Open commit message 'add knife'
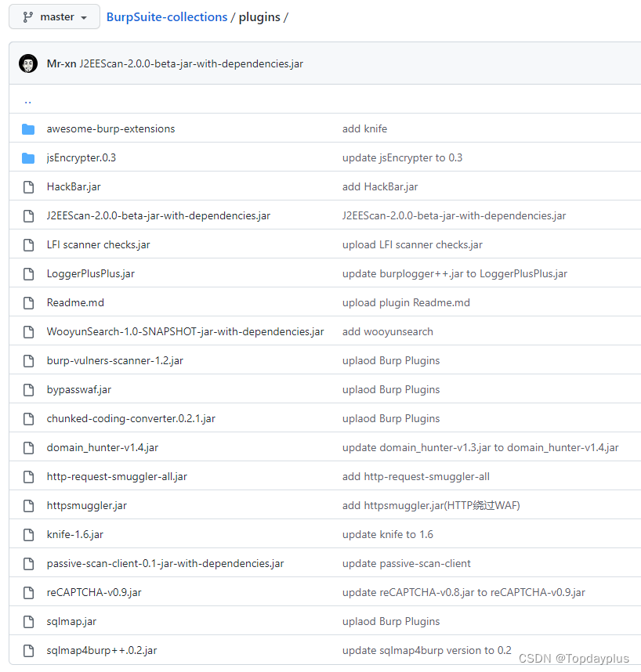641x672 pixels. [x=364, y=128]
